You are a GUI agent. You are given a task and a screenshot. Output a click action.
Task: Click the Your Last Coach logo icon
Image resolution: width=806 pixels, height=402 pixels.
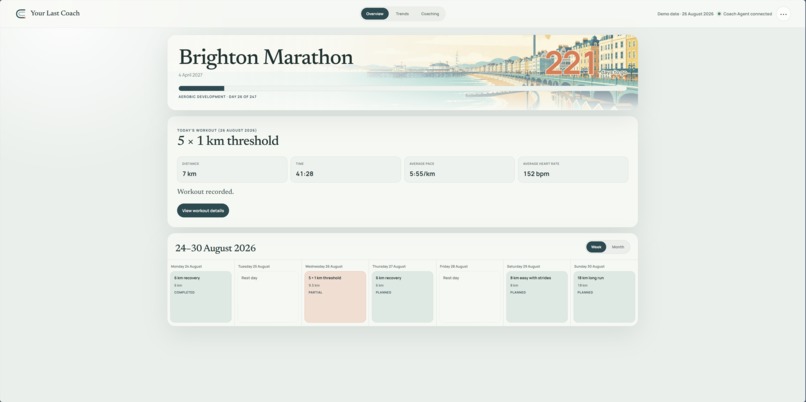click(x=21, y=14)
